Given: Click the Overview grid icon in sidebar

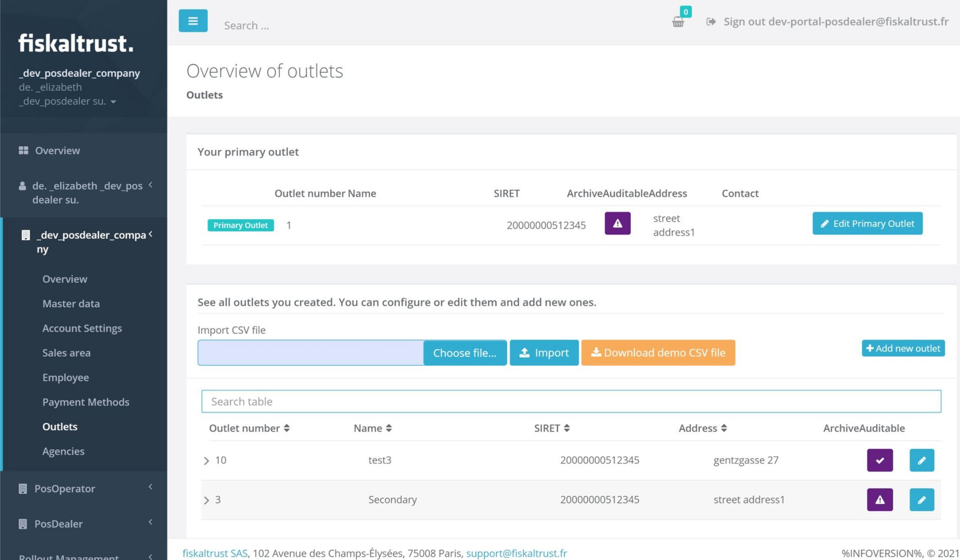Looking at the screenshot, I should click(23, 150).
